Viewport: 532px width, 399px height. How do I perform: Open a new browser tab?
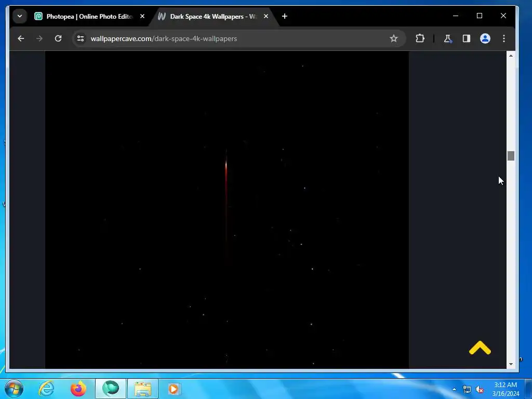pyautogui.click(x=285, y=16)
